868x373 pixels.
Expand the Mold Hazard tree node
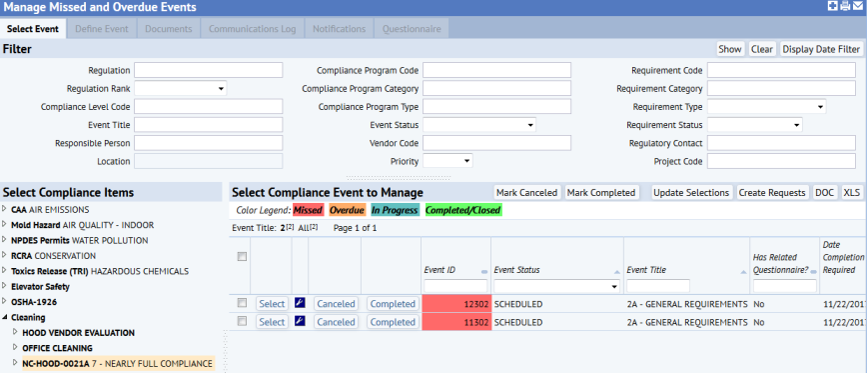click(5, 225)
